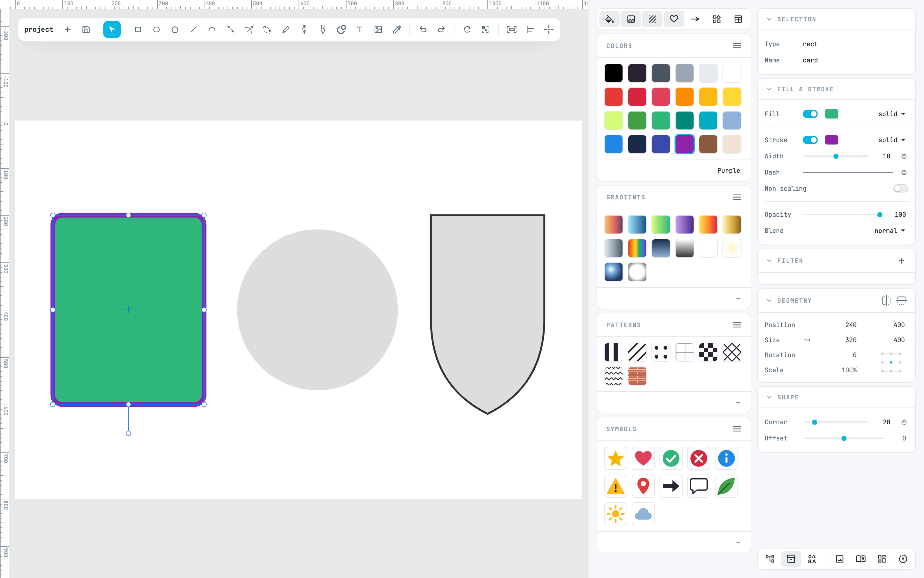Open stroke width settings gear
This screenshot has width=924, height=578.
904,156
